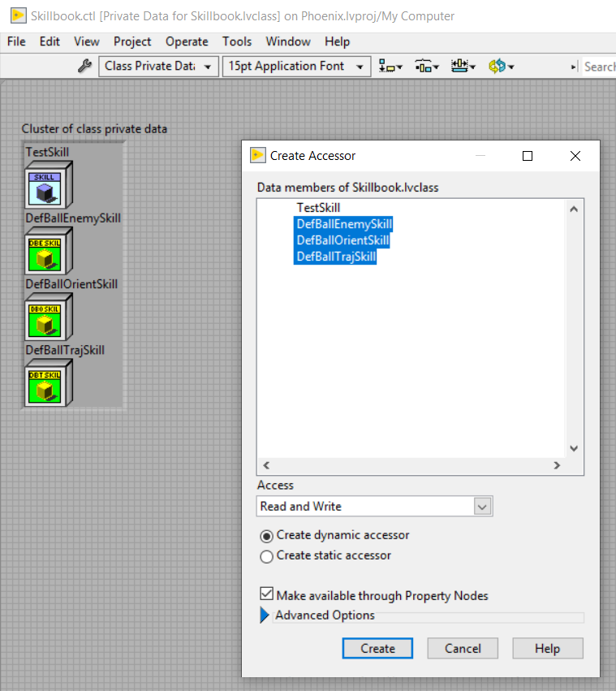This screenshot has height=691, width=616.
Task: Open the Project menu
Action: tap(132, 42)
